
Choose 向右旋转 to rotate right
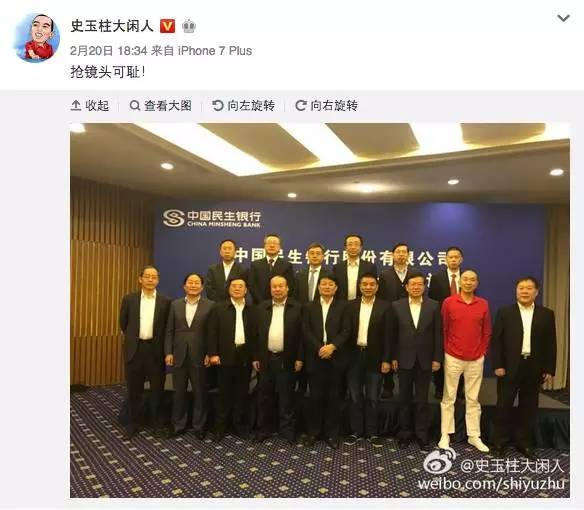click(334, 105)
